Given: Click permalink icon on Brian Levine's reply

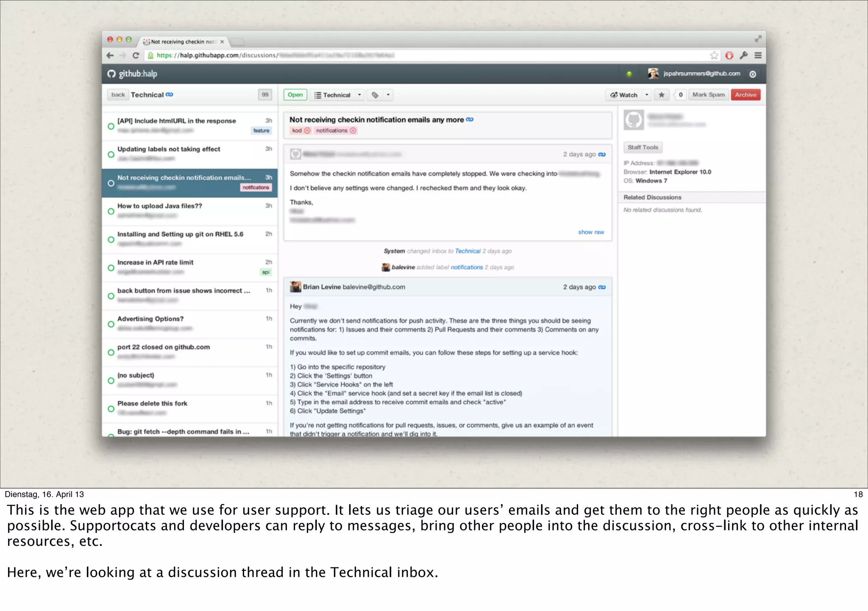Looking at the screenshot, I should pos(602,287).
